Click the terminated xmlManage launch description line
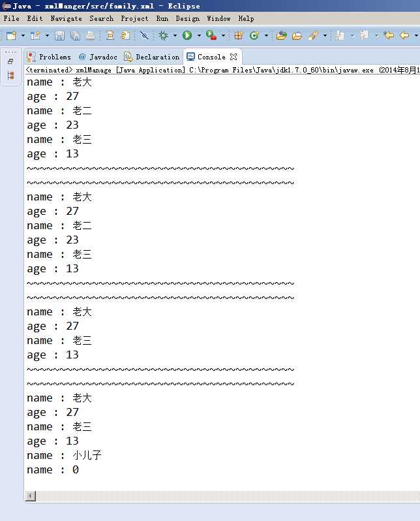 coord(222,70)
